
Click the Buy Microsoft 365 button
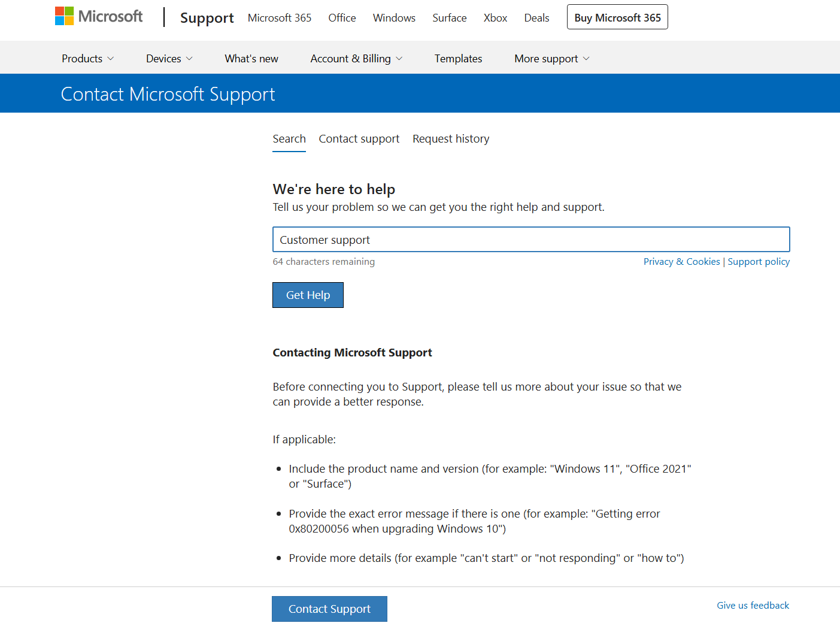pos(617,17)
